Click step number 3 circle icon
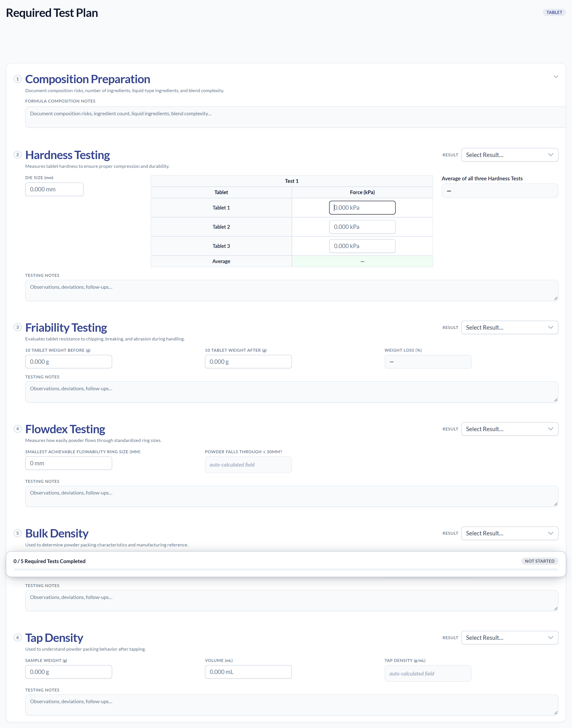Screen dimensions: 572x728 (18, 327)
